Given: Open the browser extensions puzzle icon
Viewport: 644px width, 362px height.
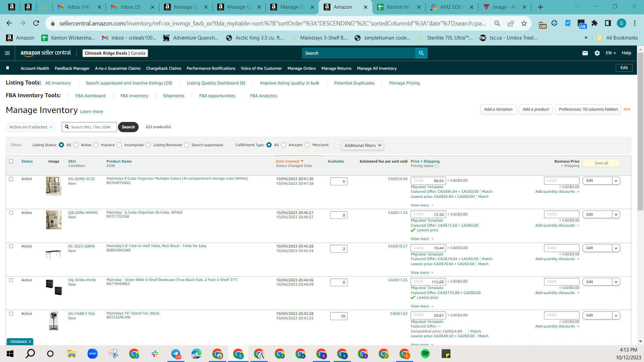Looking at the screenshot, I should 594,23.
